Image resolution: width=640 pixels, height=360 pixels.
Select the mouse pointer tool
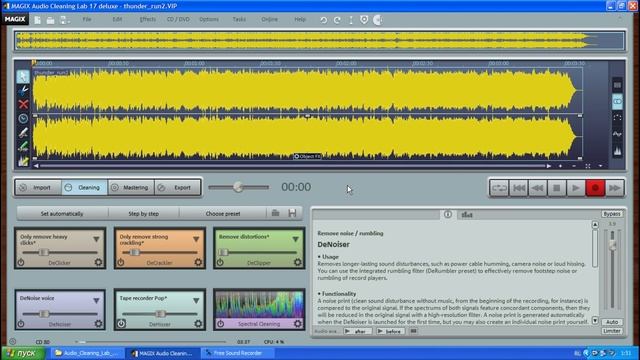coord(23,76)
